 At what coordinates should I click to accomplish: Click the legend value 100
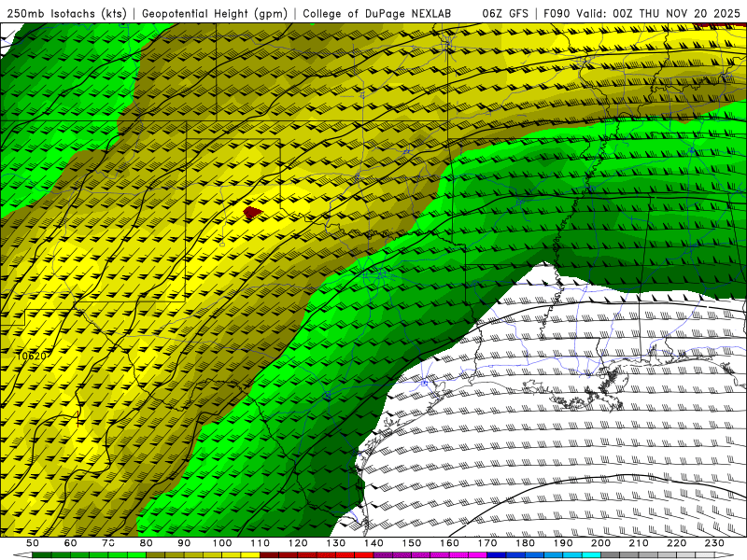click(222, 543)
